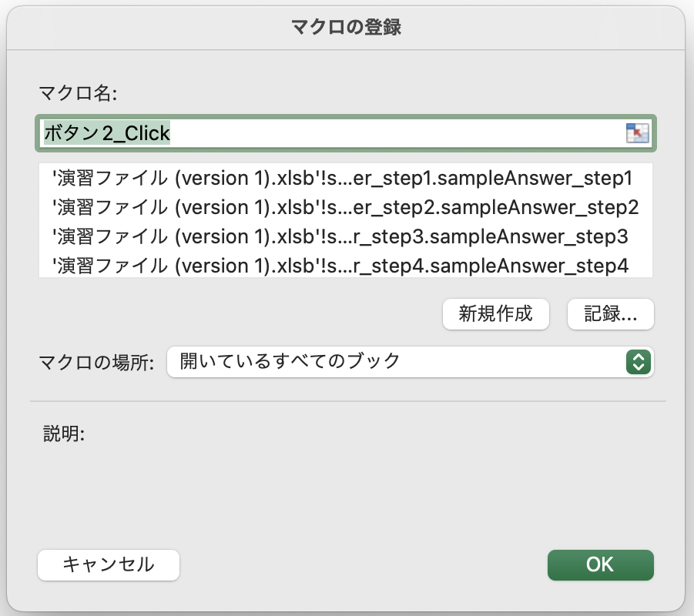The image size is (694, 616).
Task: Open the 開いているすべてのブック dropdown
Action: tap(410, 362)
